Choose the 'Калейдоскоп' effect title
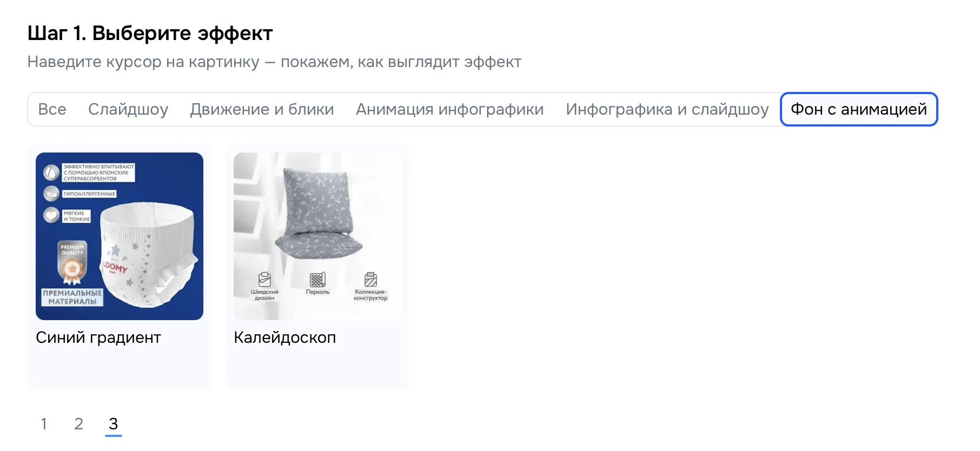Image resolution: width=980 pixels, height=451 pixels. click(285, 337)
